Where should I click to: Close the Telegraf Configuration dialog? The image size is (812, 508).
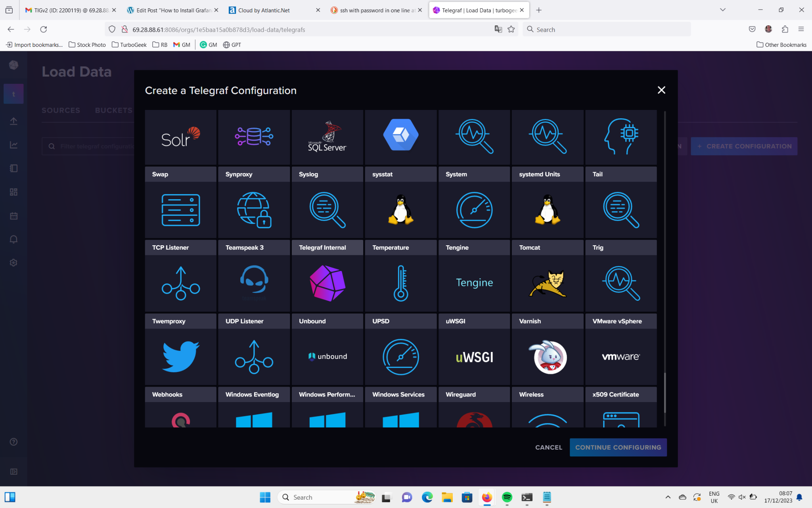click(661, 90)
